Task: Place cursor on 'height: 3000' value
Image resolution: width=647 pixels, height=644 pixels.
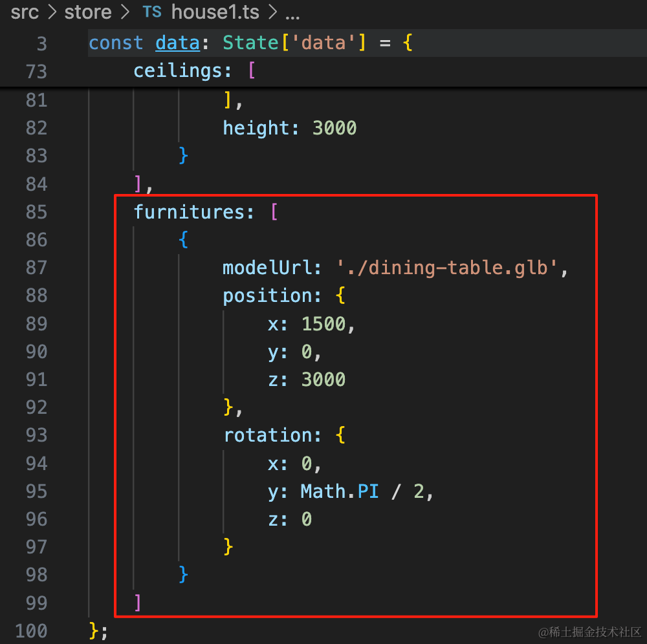Action: click(334, 128)
